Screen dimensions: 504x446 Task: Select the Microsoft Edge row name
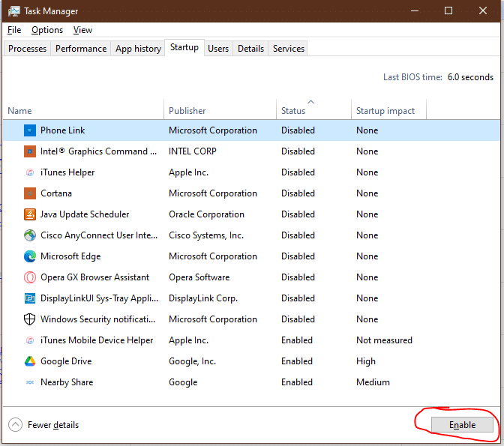coord(70,256)
